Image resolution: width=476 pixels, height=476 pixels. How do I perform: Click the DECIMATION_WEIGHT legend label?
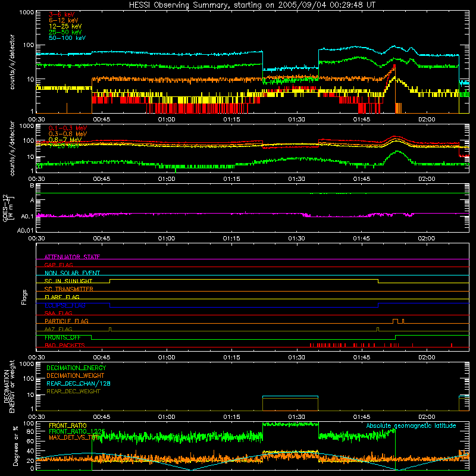click(76, 375)
